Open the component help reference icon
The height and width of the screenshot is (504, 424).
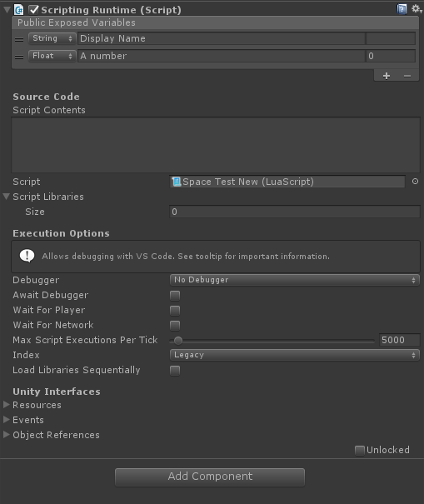click(402, 9)
